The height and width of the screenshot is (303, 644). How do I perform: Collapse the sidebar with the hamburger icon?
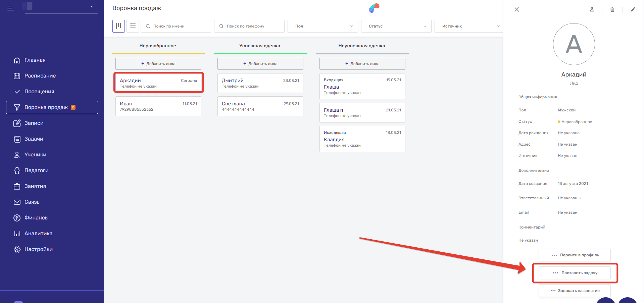(x=11, y=8)
